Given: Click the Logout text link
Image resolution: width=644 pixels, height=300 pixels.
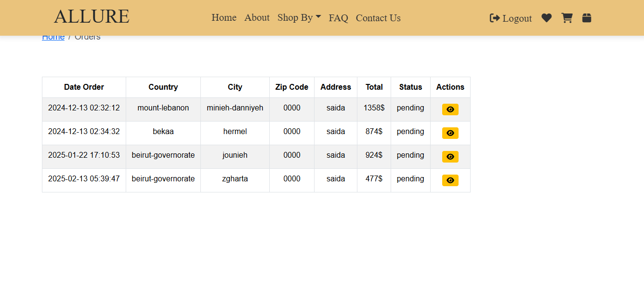Looking at the screenshot, I should (517, 19).
